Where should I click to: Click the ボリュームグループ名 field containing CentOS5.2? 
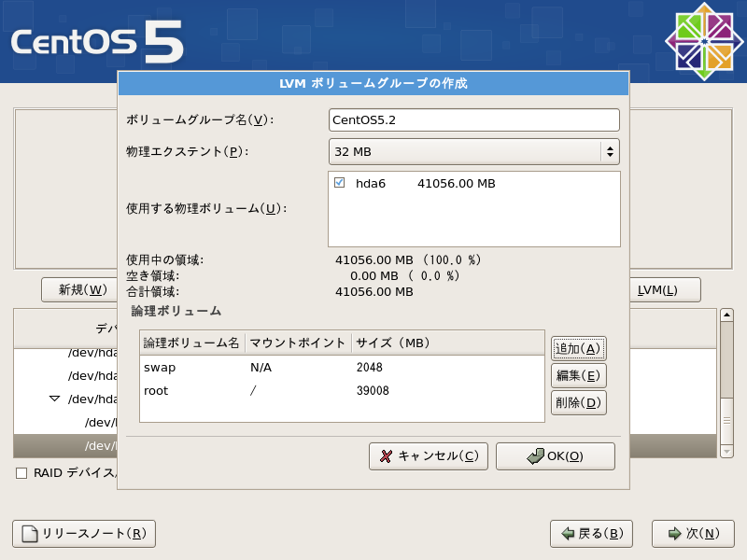pyautogui.click(x=474, y=120)
